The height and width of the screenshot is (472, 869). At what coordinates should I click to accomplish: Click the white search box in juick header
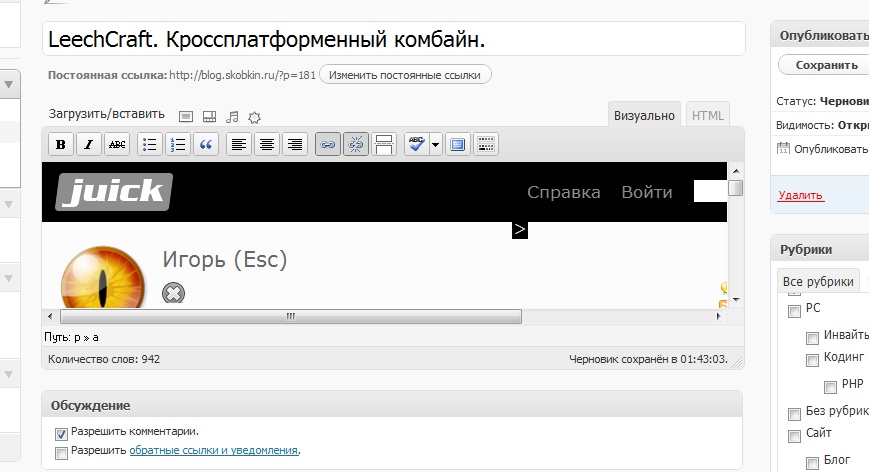pos(710,191)
